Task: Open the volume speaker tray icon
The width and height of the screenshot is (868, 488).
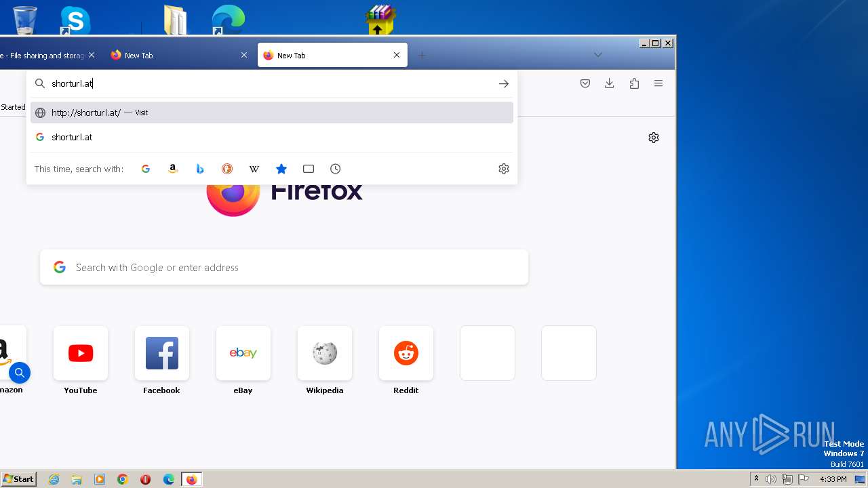Action: pyautogui.click(x=771, y=479)
